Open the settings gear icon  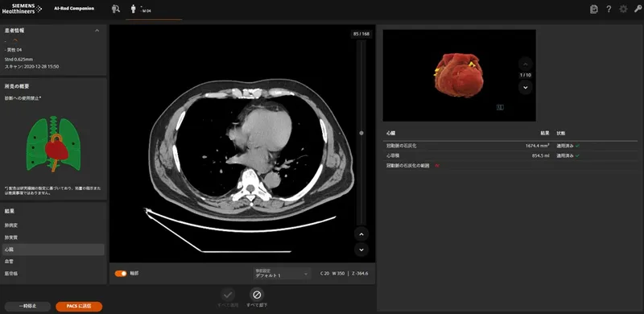pyautogui.click(x=623, y=9)
